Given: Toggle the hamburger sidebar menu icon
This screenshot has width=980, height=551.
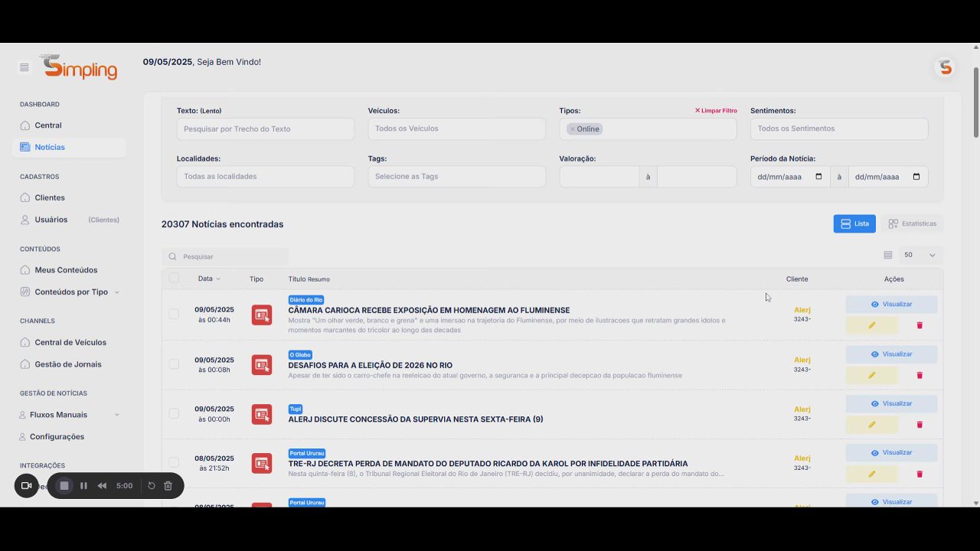Looking at the screenshot, I should pos(24,67).
